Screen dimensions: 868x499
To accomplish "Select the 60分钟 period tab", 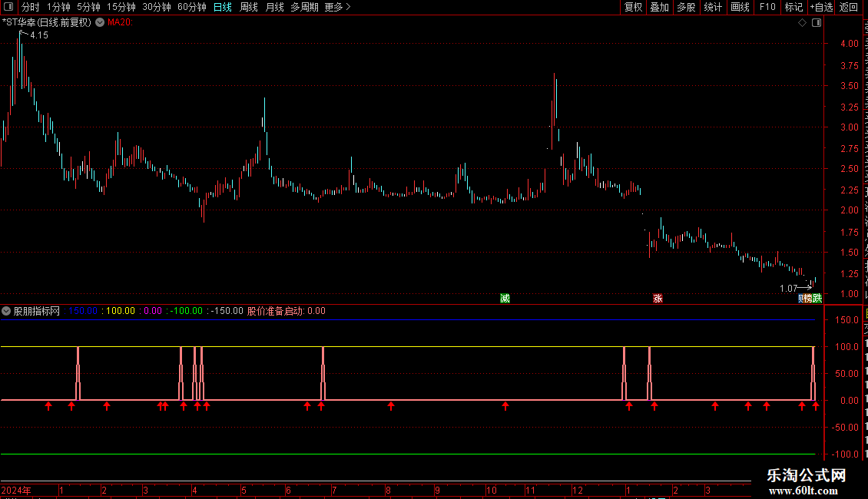I will tap(191, 7).
